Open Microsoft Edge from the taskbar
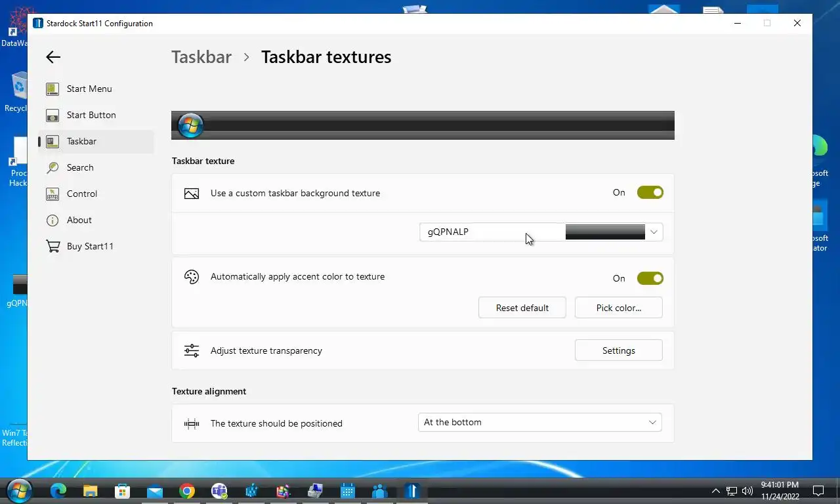 tap(58, 491)
